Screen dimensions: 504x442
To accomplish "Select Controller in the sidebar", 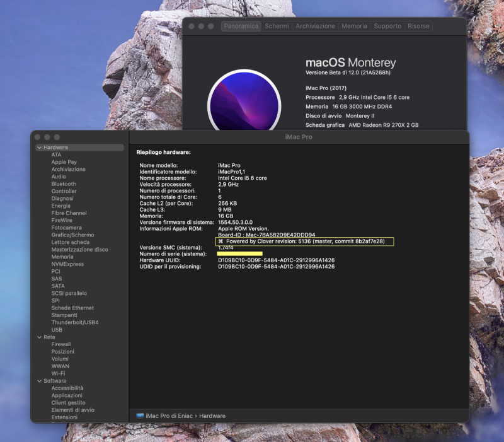I will pyautogui.click(x=64, y=191).
